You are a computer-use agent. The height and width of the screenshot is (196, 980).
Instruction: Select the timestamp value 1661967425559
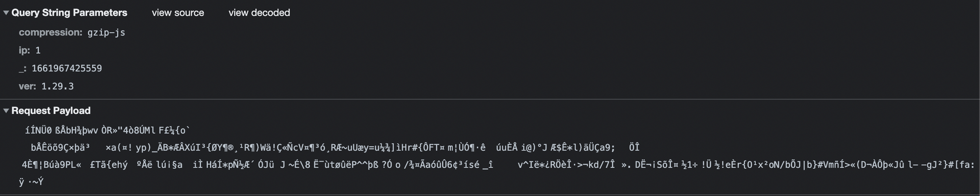[67, 68]
